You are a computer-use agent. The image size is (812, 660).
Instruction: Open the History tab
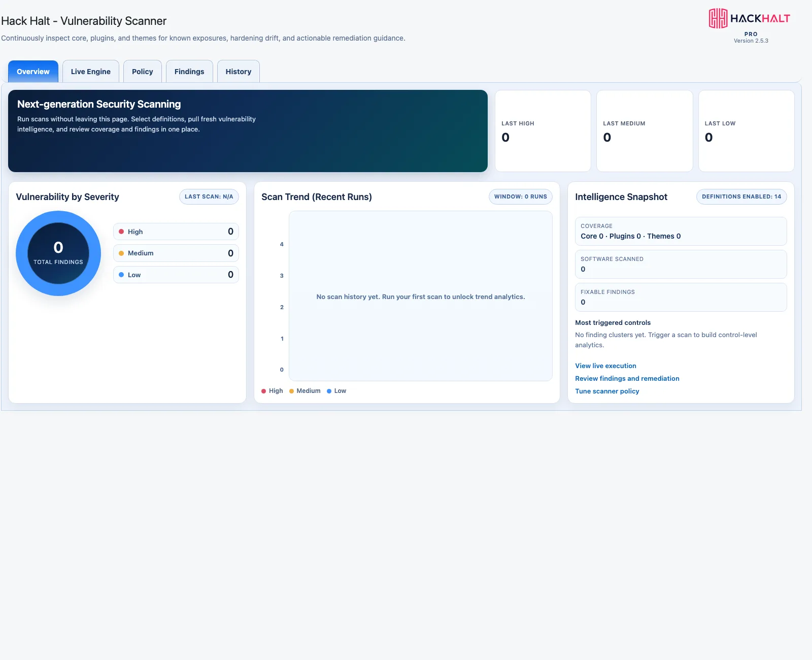click(x=239, y=72)
